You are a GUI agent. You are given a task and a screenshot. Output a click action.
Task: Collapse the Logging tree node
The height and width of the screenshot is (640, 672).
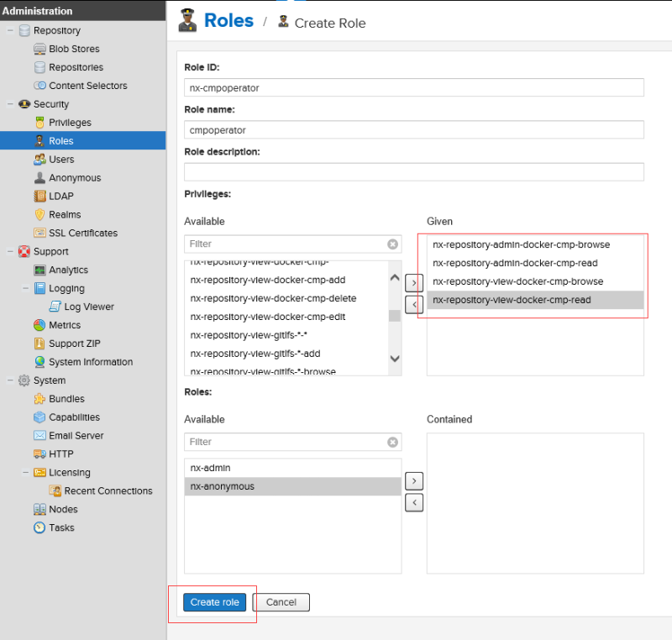tap(26, 289)
